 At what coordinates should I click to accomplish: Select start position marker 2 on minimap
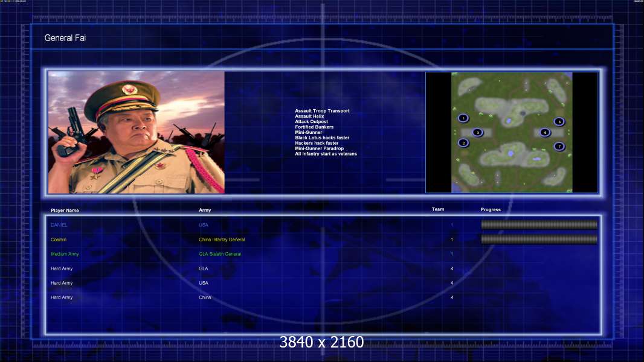pyautogui.click(x=463, y=142)
